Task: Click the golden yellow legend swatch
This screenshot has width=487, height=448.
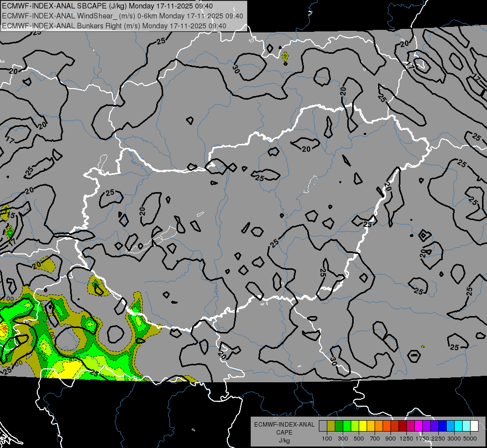Action: 371,426
